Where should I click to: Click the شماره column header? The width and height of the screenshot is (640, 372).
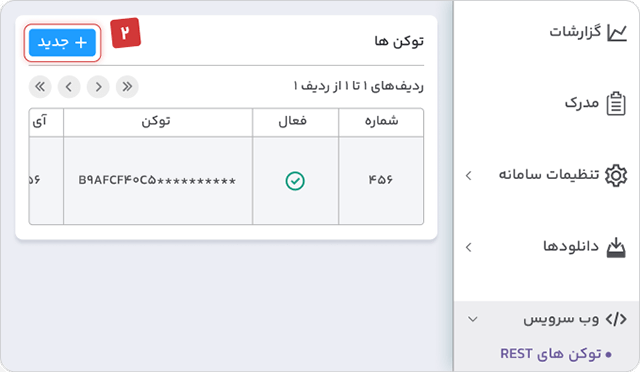[x=381, y=121]
